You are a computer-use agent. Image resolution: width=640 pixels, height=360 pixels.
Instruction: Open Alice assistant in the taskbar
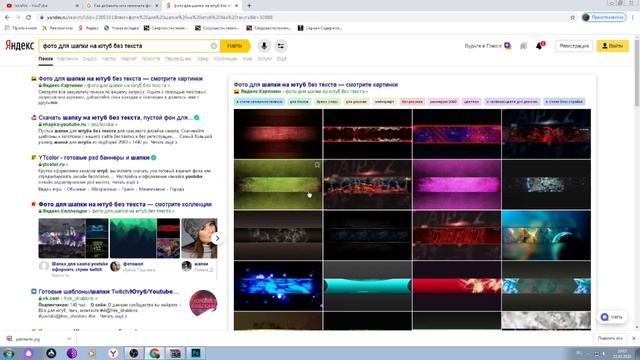pos(28,353)
